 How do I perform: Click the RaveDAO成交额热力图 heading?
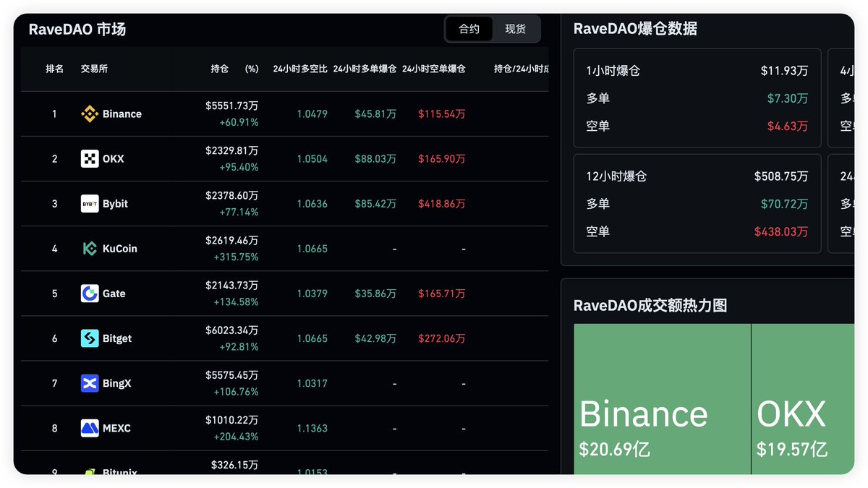650,305
